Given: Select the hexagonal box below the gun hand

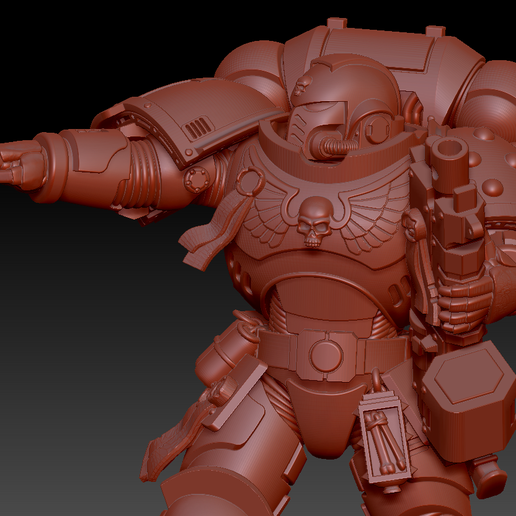Looking at the screenshot, I should 469,402.
